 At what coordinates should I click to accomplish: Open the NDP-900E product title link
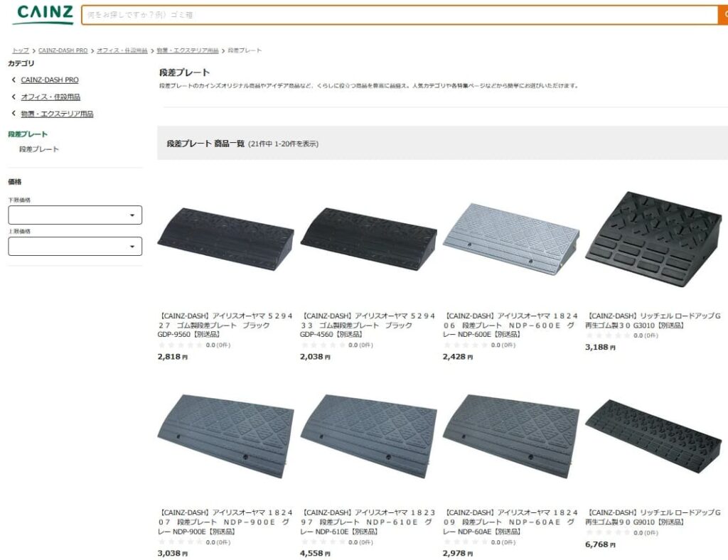click(225, 522)
